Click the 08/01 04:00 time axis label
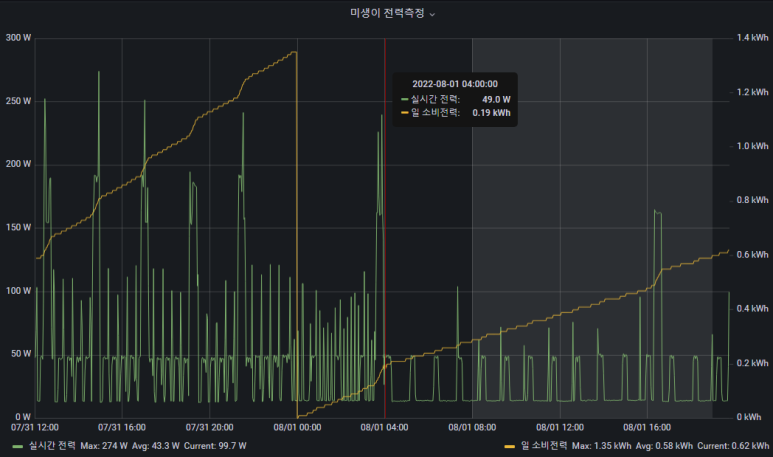Image resolution: width=773 pixels, height=457 pixels. [x=385, y=427]
